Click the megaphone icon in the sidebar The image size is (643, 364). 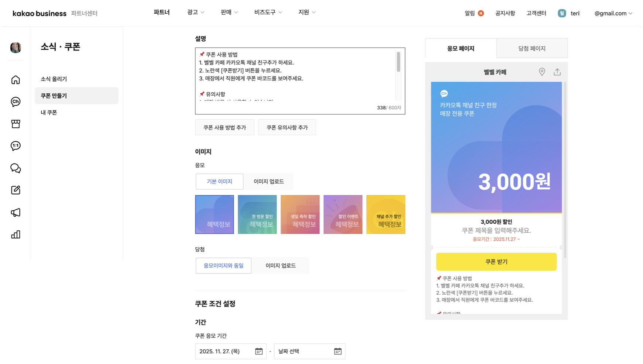tap(16, 212)
